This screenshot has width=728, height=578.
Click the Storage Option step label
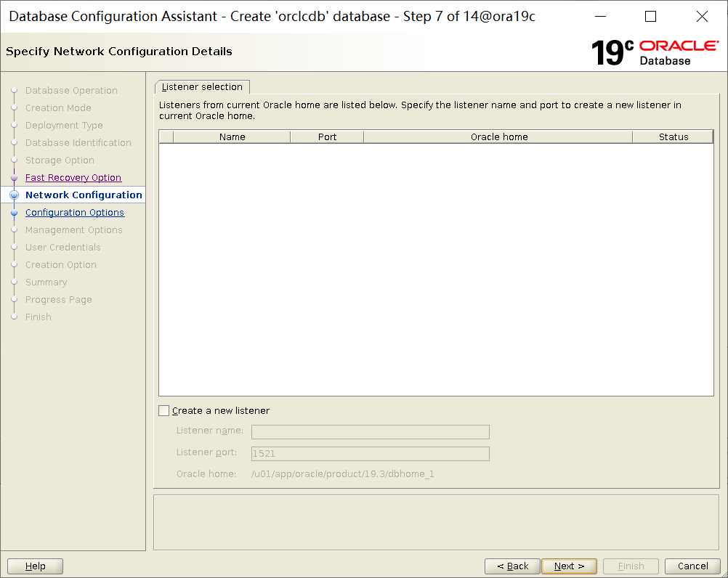pyautogui.click(x=60, y=160)
